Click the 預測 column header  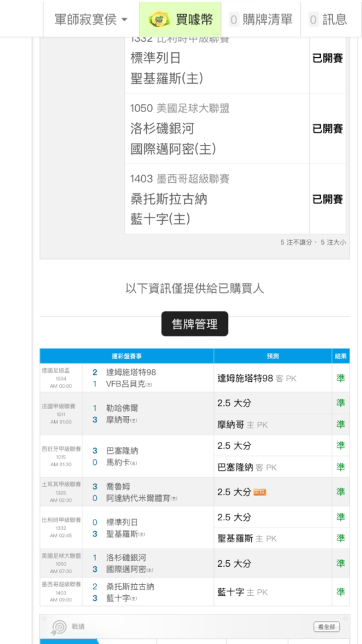pyautogui.click(x=273, y=356)
